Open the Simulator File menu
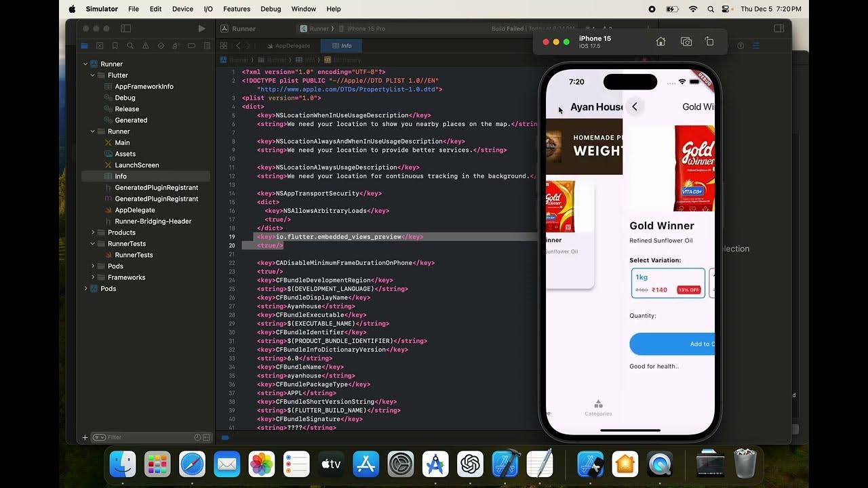Screen dimensions: 868x488 pyautogui.click(x=134, y=9)
